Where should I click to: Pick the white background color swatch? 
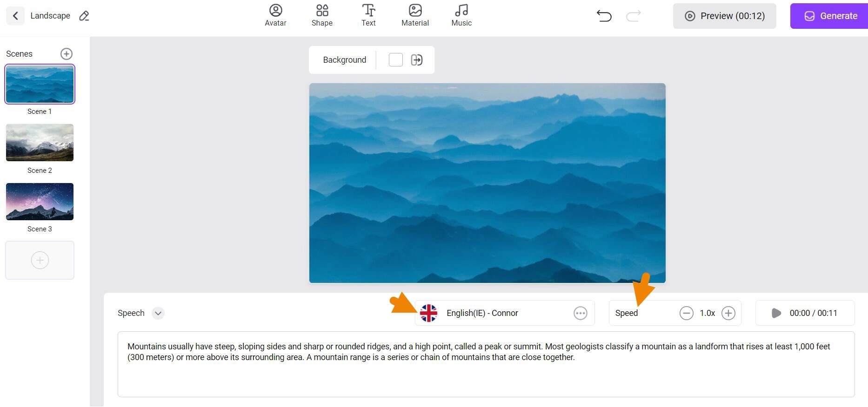[x=395, y=60]
